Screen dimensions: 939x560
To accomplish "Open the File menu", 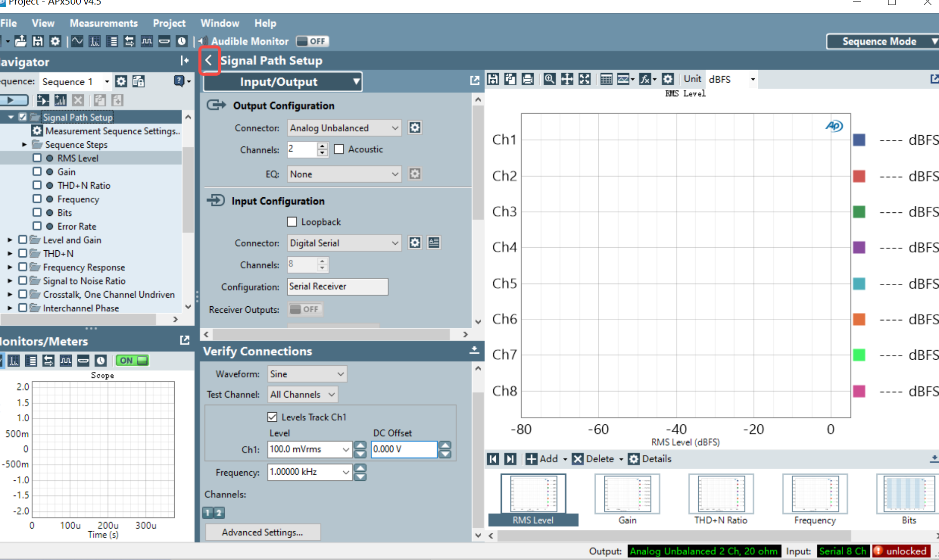I will [9, 23].
